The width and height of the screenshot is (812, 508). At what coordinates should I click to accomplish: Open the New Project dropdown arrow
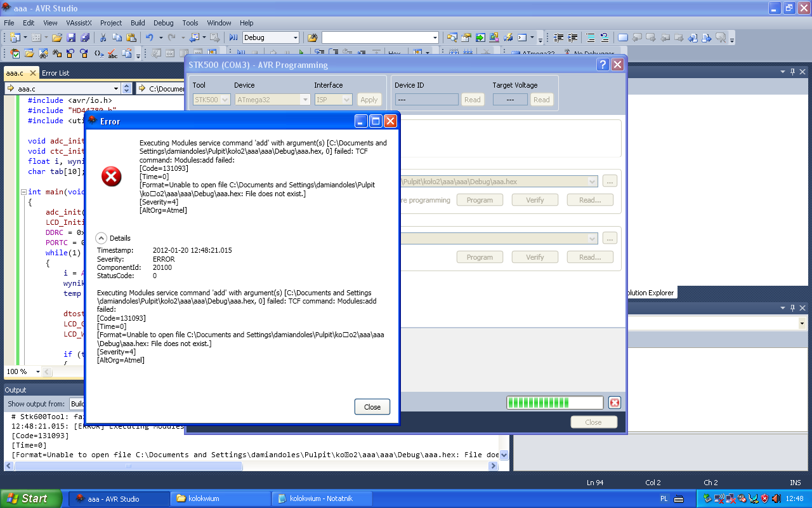coord(25,37)
